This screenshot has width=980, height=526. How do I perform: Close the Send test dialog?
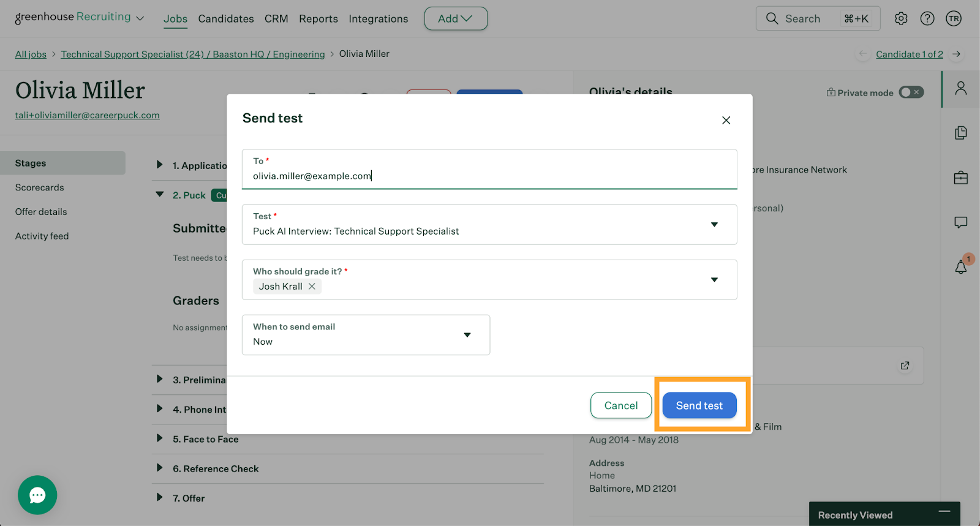(x=726, y=120)
